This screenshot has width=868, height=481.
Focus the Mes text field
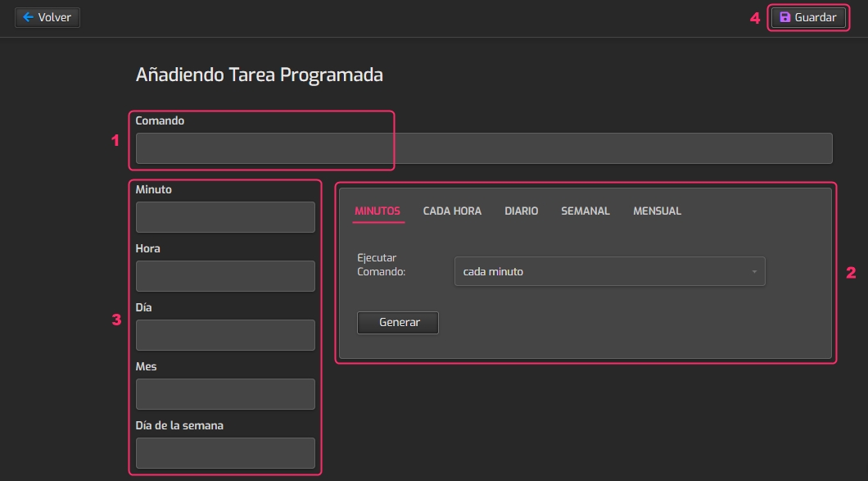(225, 394)
